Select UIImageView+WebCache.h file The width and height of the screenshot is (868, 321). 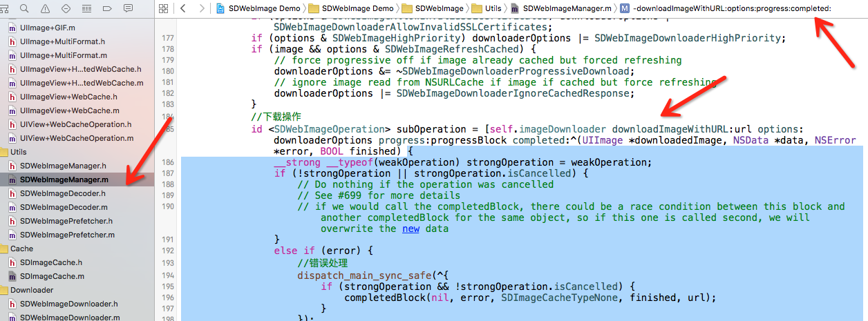coord(68,97)
